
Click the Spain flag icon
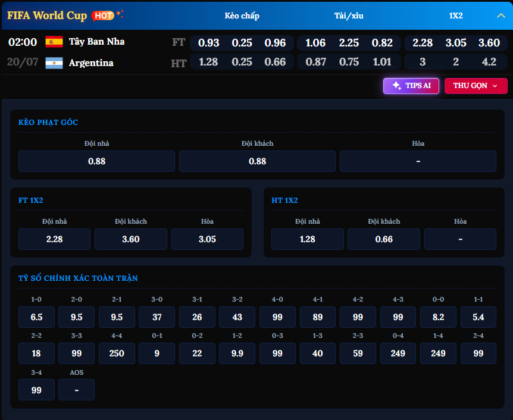(x=54, y=42)
